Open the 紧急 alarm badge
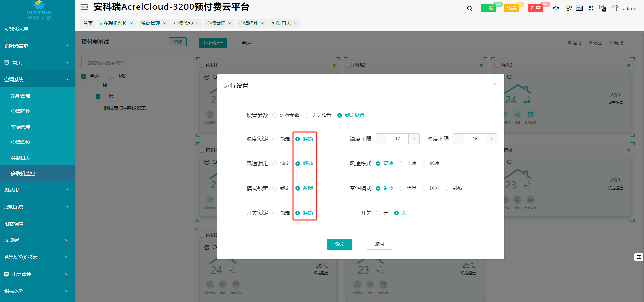The image size is (644, 302). 512,8
